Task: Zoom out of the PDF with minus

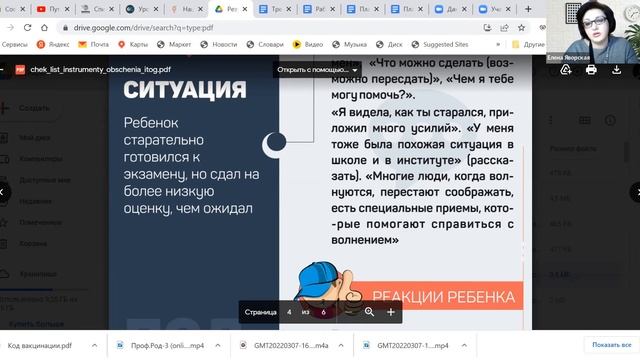Action: tap(348, 312)
